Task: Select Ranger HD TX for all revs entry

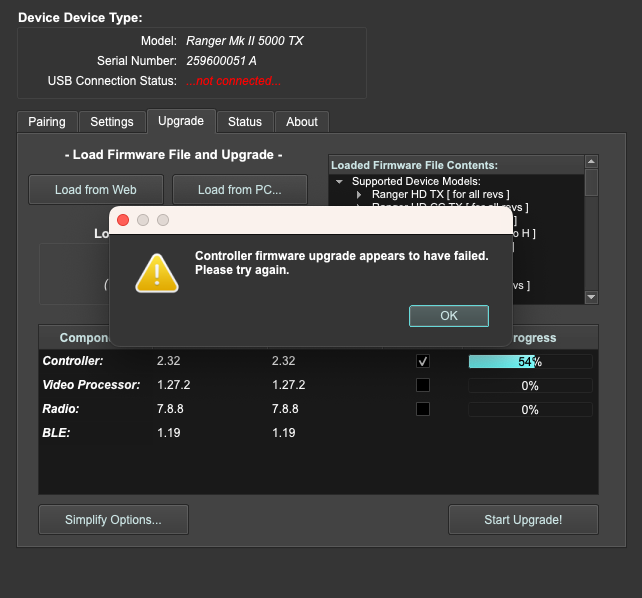Action: point(440,195)
